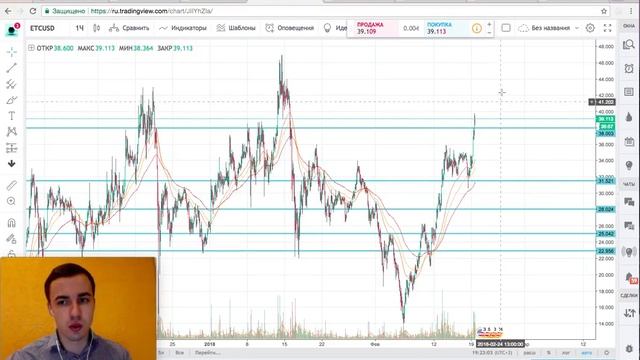Image resolution: width=640 pixels, height=360 pixels.
Task: Select the trend line drawing tool
Action: pyautogui.click(x=11, y=68)
